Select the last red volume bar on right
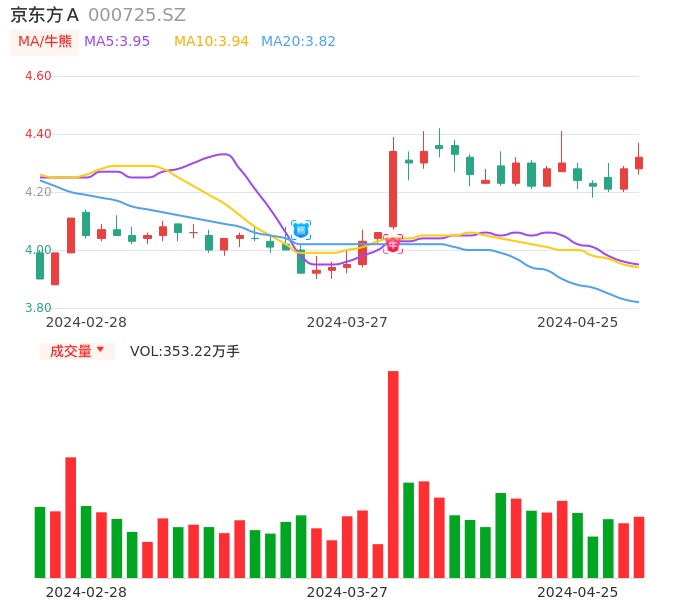The height and width of the screenshot is (606, 686). (x=639, y=547)
